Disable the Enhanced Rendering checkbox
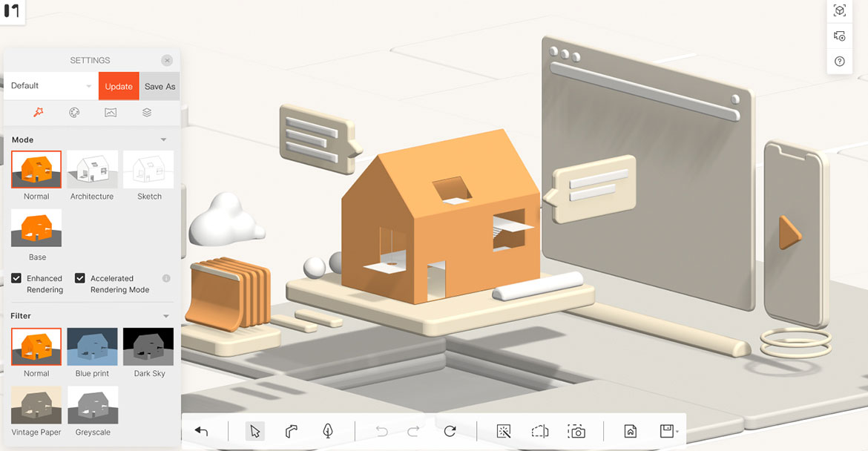Image resolution: width=868 pixels, height=451 pixels. coord(16,278)
